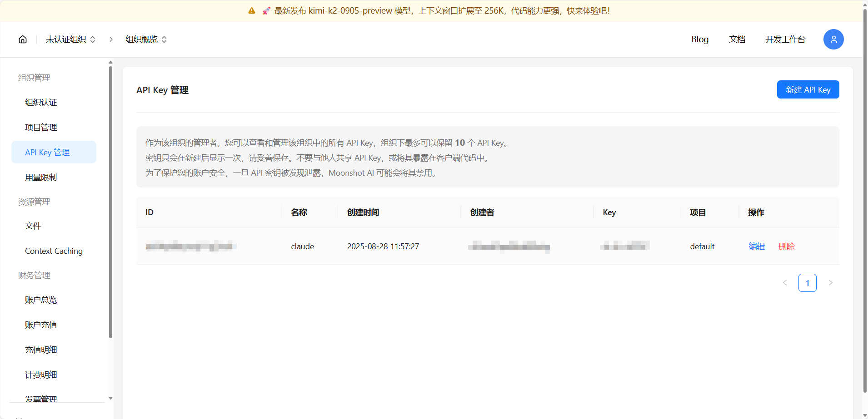Open 充值明细 in the sidebar
The image size is (868, 419).
click(x=54, y=350)
